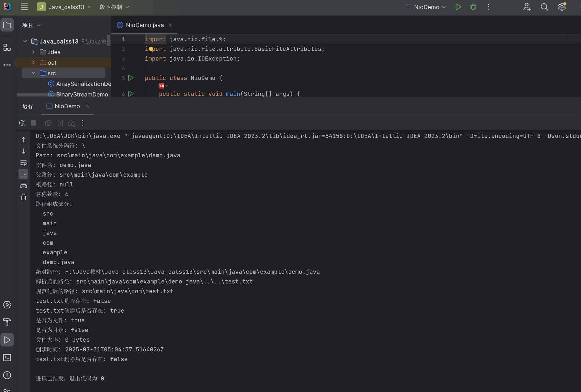Collapse the src folder
The height and width of the screenshot is (392, 581).
coord(34,73)
